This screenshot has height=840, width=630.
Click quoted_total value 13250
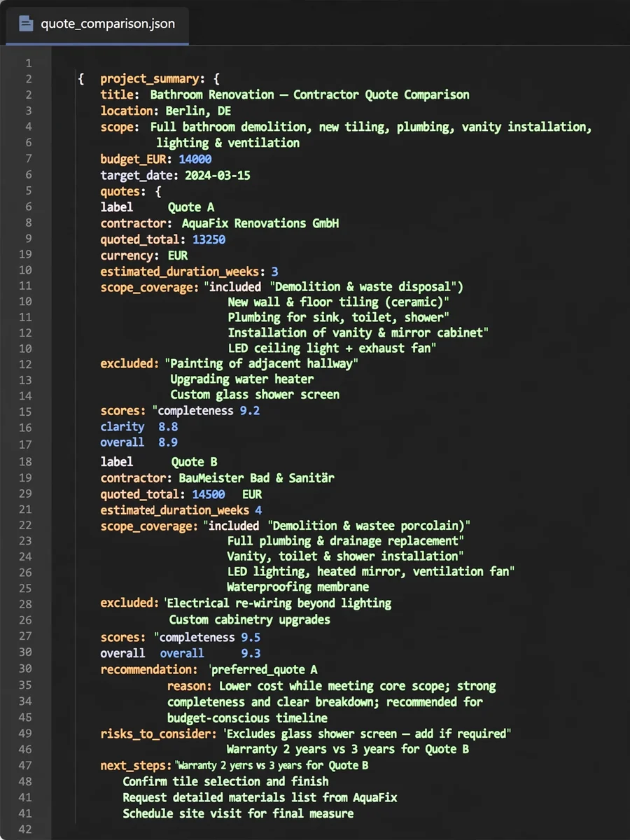(x=209, y=239)
